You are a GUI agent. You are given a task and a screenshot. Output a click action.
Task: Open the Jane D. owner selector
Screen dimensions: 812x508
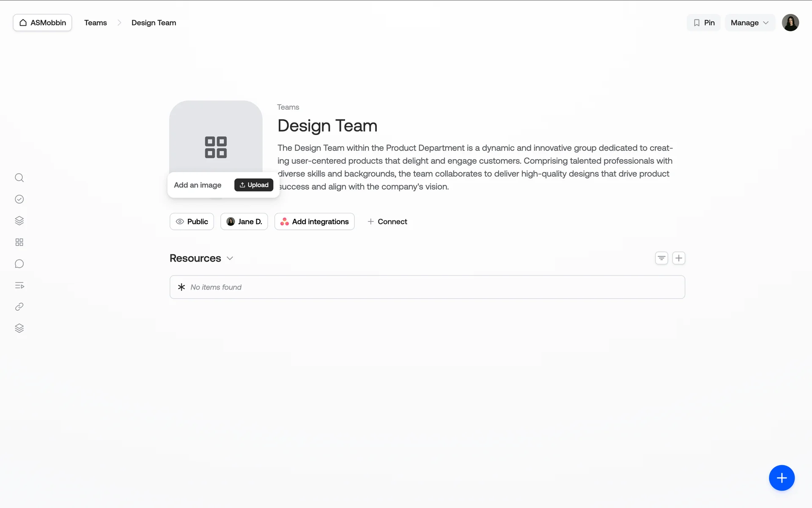244,221
